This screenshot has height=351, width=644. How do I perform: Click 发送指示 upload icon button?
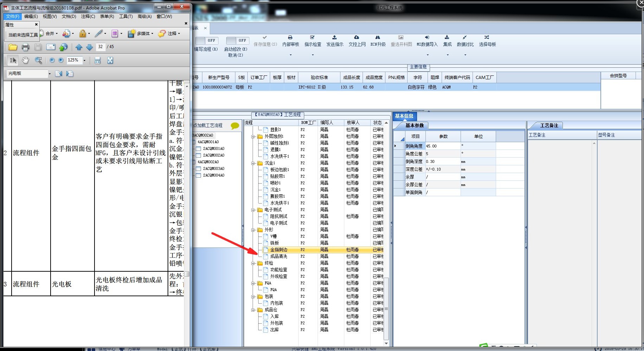click(334, 41)
